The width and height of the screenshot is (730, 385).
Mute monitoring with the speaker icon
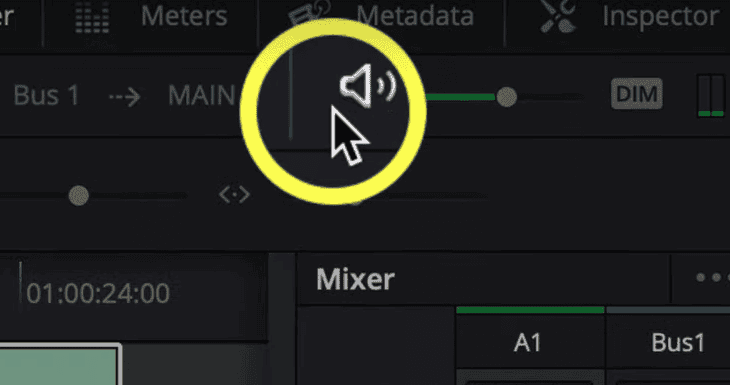click(x=368, y=86)
